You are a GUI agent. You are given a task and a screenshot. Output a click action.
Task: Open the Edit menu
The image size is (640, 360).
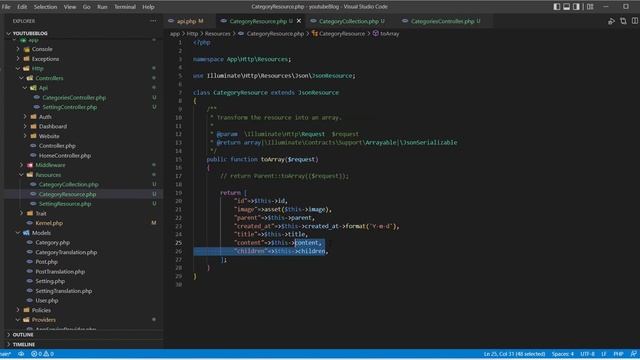(22, 7)
